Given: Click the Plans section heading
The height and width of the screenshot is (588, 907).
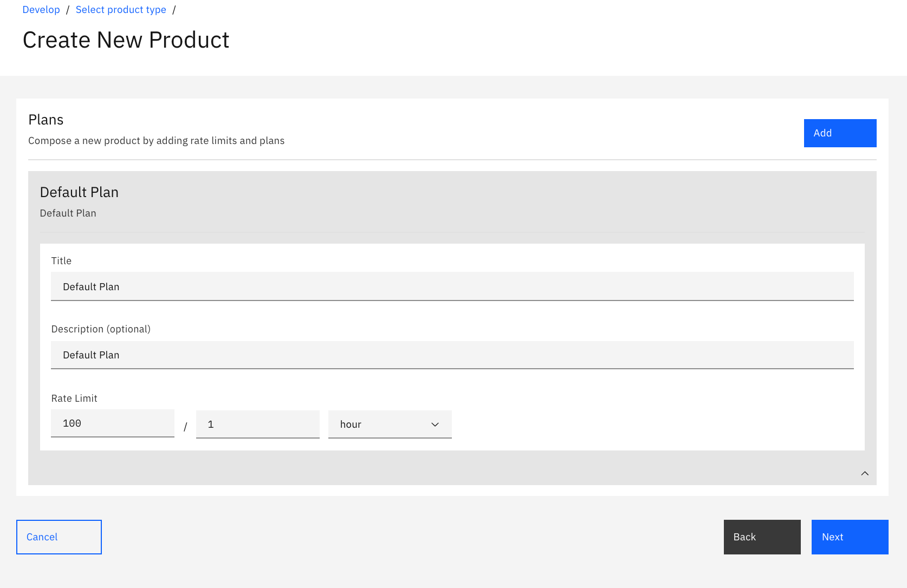Looking at the screenshot, I should [x=46, y=119].
